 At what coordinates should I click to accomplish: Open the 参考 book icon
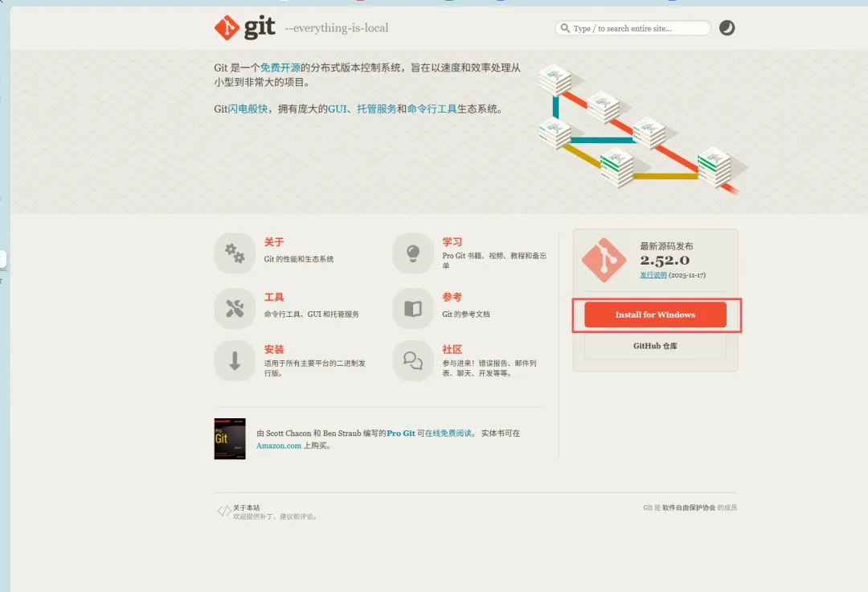pyautogui.click(x=413, y=308)
